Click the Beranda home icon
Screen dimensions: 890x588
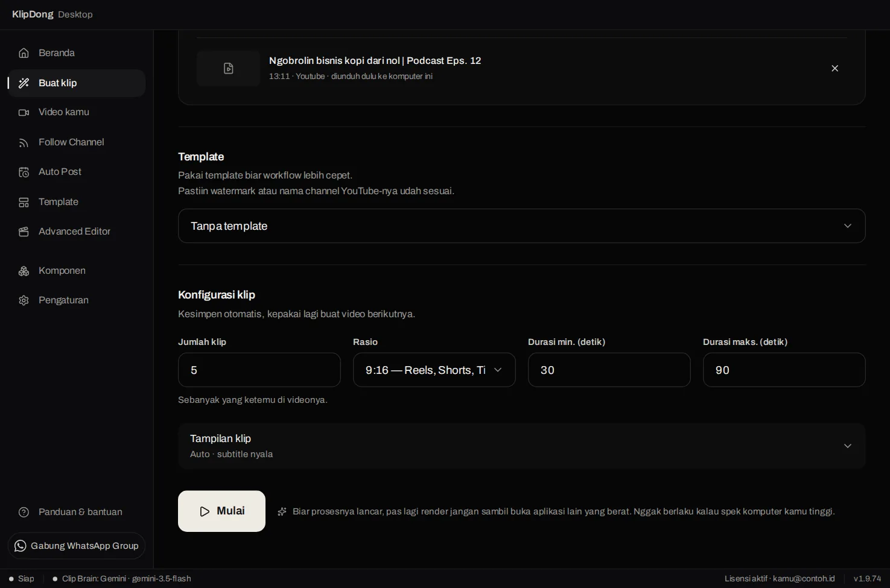pos(24,53)
